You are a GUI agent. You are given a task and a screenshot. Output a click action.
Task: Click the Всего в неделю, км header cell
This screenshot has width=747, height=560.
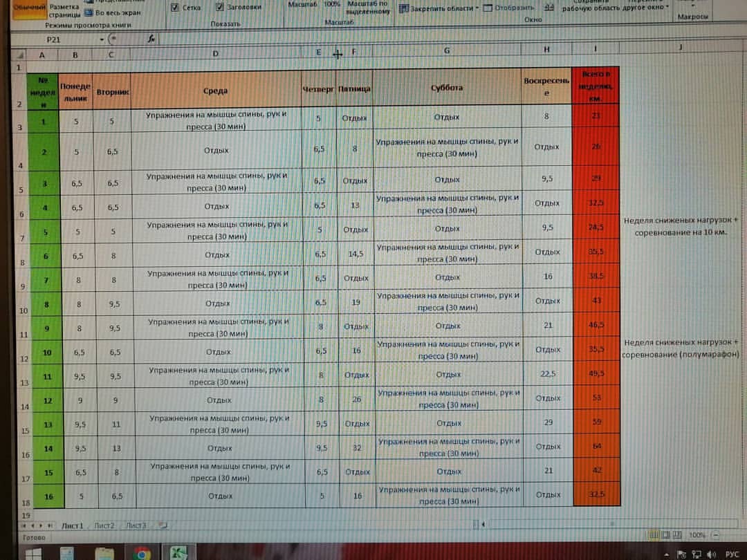(595, 86)
